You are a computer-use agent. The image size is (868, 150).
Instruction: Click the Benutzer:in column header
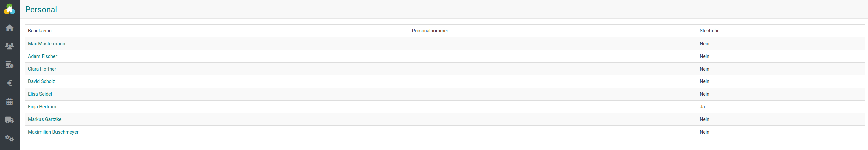coord(40,31)
